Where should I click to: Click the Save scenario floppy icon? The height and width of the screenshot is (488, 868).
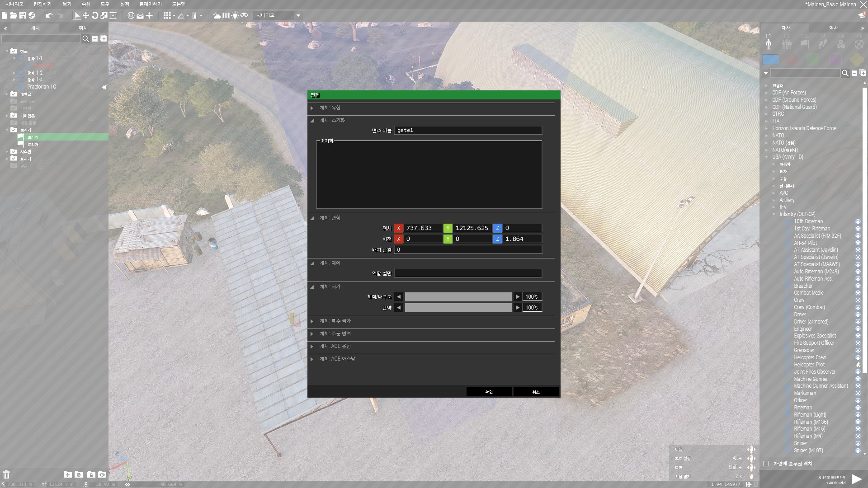click(x=22, y=15)
